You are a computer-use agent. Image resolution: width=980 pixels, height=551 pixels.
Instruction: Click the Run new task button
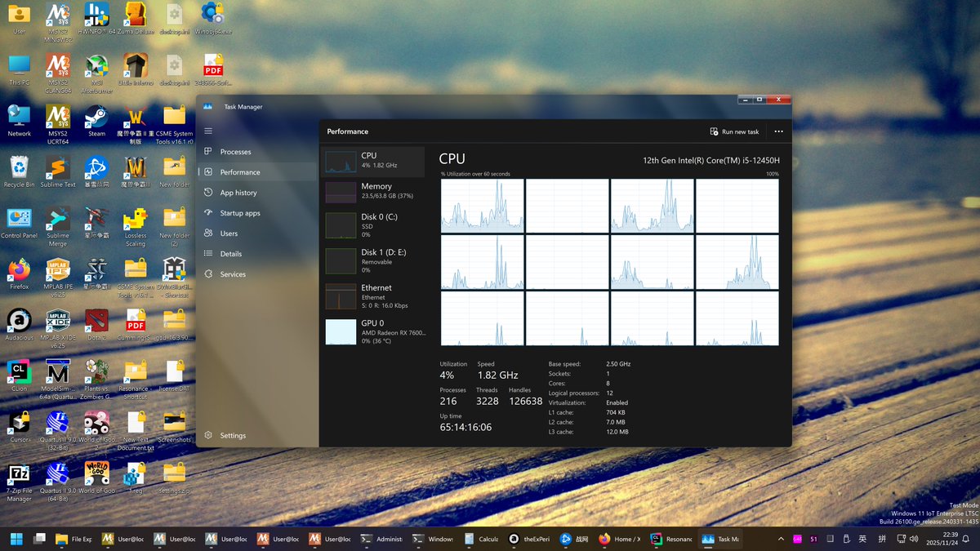(x=734, y=131)
